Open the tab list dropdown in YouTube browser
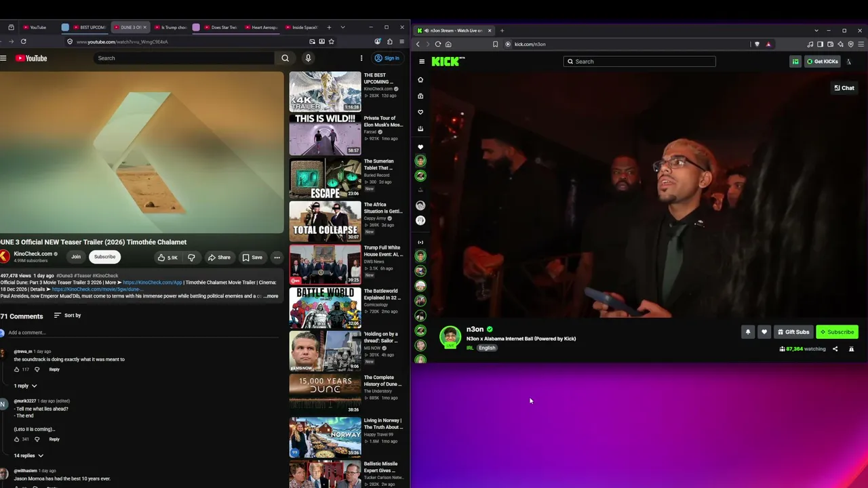This screenshot has height=488, width=868. (342, 27)
